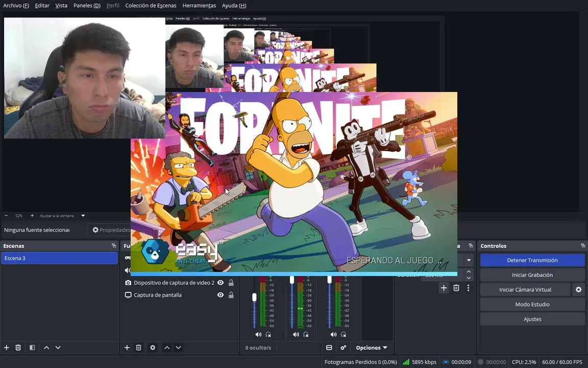The width and height of the screenshot is (588, 368).
Task: Click green bitrate signal bars in status bar
Action: pyautogui.click(x=406, y=362)
